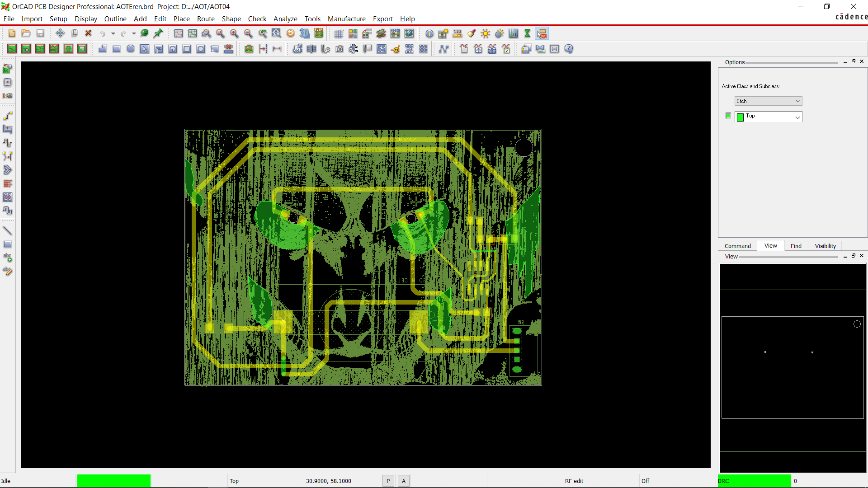Click the Flip design icon

(x=319, y=33)
